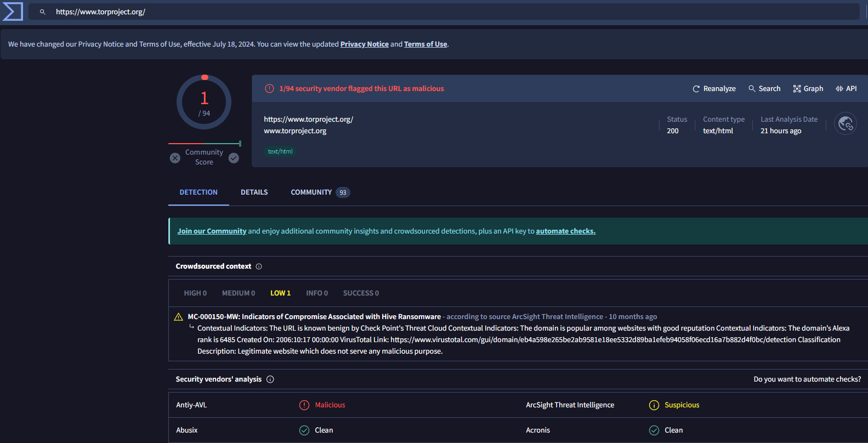Click the red alert icon beside flagged message
The width and height of the screenshot is (868, 443).
(269, 89)
